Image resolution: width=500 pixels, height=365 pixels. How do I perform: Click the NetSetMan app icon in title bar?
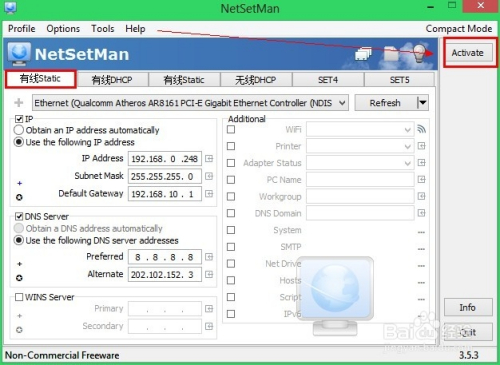10,7
